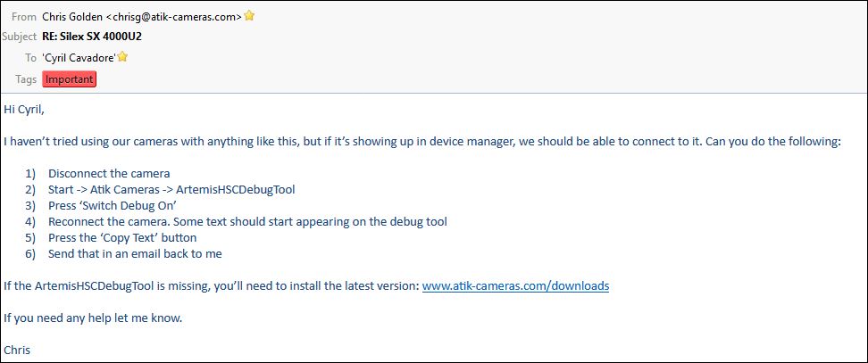The image size is (868, 363).
Task: Click the star icon beside Chris Golden's address
Action: [249, 16]
